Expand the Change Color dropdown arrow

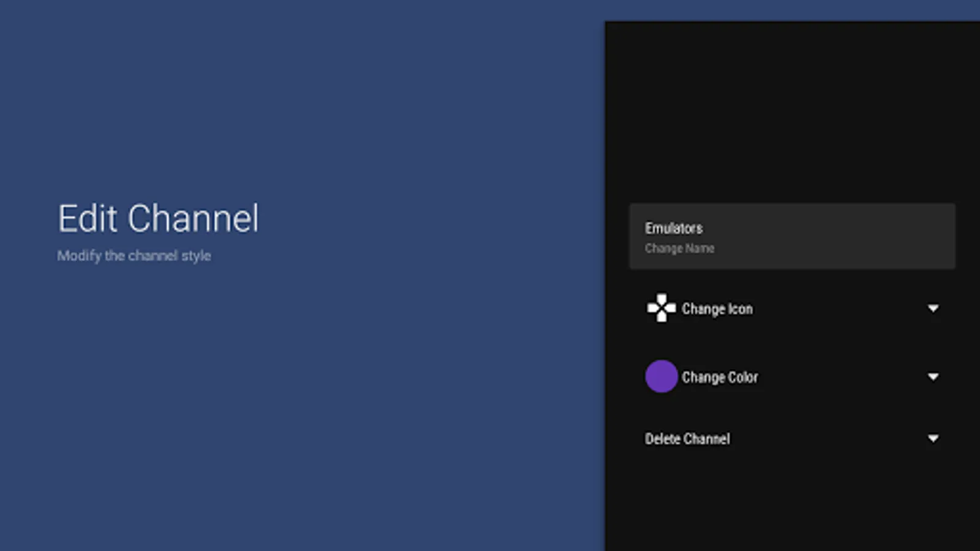coord(933,377)
